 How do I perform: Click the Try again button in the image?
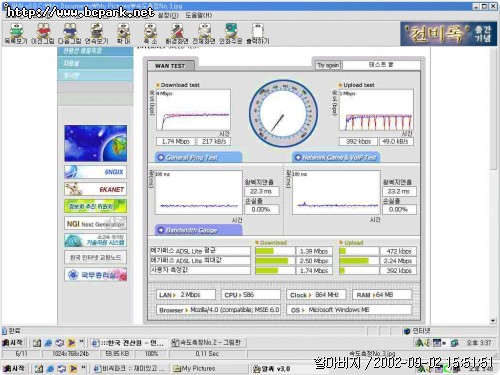[x=328, y=65]
